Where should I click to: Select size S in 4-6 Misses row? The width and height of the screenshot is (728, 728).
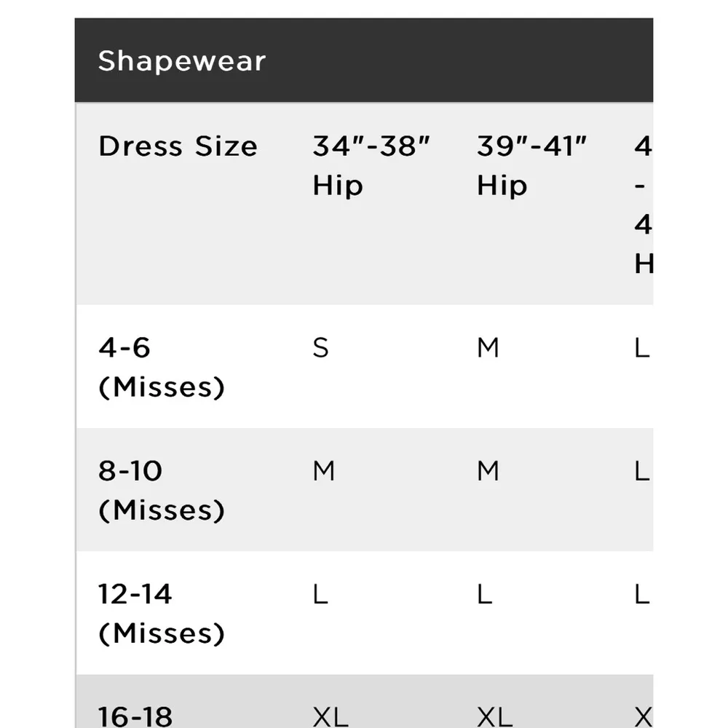tap(320, 349)
